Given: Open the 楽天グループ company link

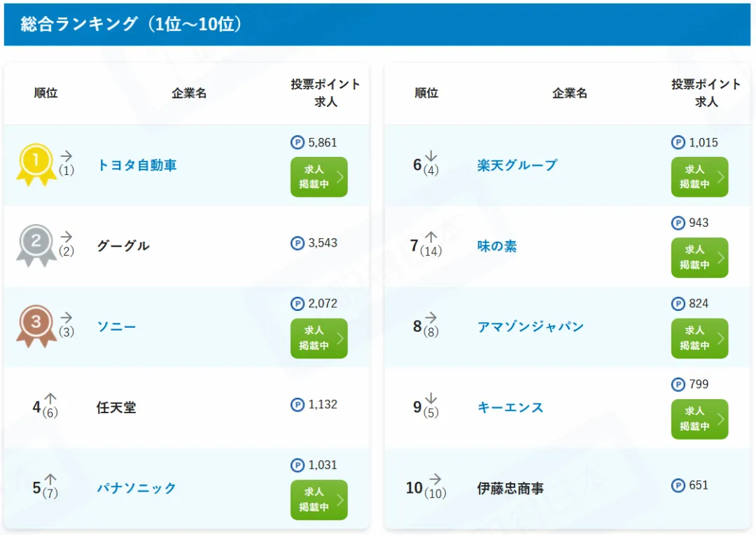Looking at the screenshot, I should [x=517, y=165].
